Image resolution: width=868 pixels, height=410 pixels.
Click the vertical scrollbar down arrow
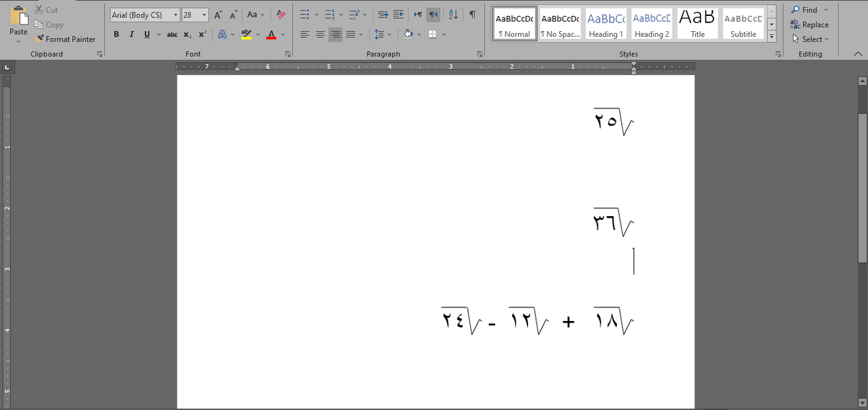862,403
